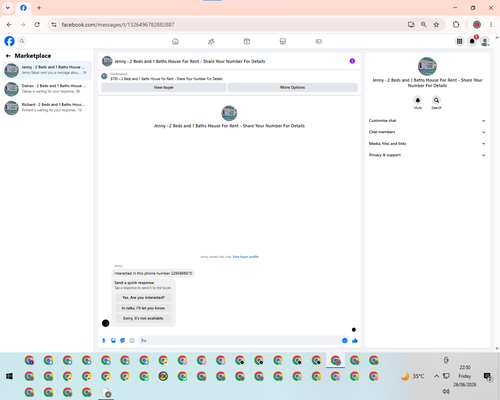Follow the View buyer profile link
Screen dimensions: 500x400
click(x=245, y=257)
